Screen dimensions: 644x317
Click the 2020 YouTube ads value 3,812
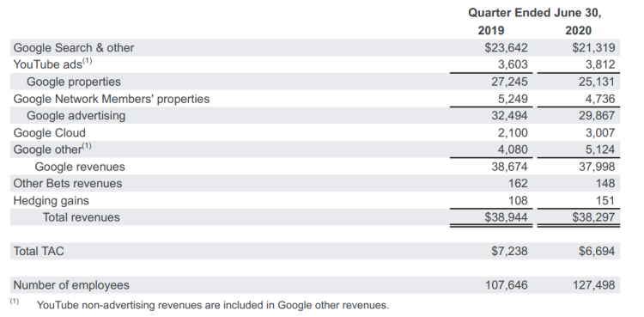click(x=600, y=64)
